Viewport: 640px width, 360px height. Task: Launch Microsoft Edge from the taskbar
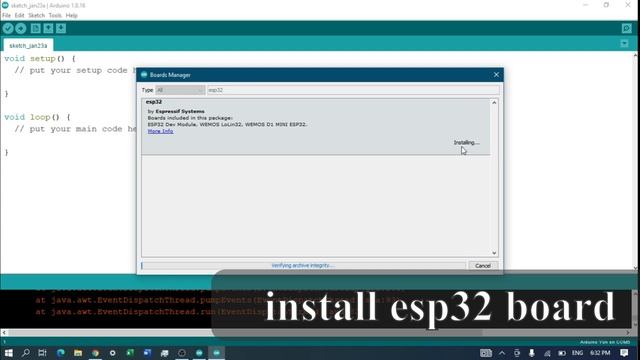(x=61, y=353)
